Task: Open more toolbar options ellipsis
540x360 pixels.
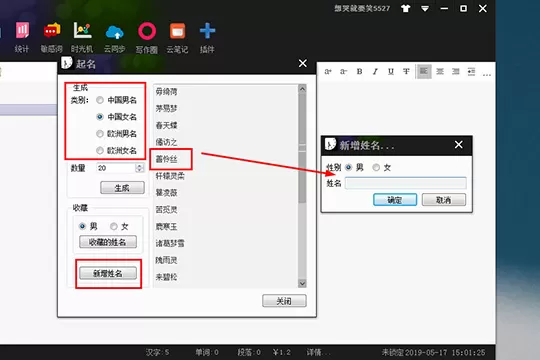Action: [x=487, y=74]
